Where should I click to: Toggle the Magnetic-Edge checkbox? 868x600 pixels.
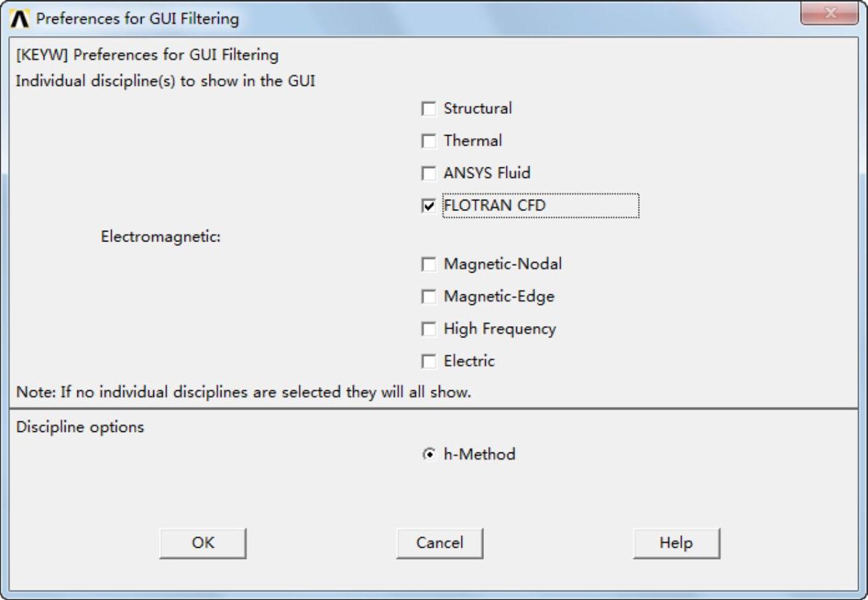(x=429, y=296)
